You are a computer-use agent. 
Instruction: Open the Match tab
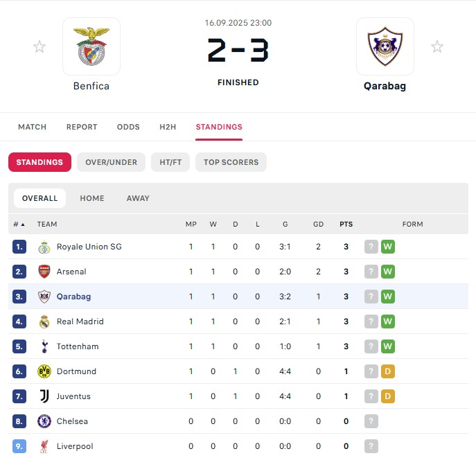pyautogui.click(x=33, y=127)
